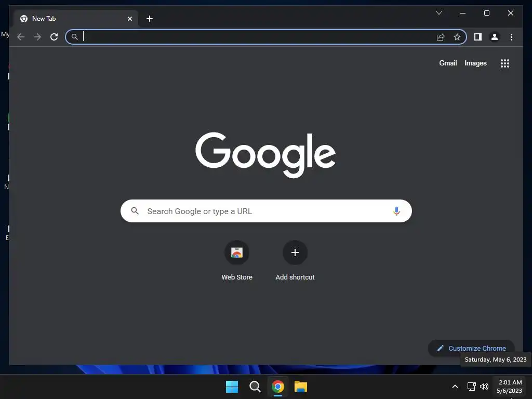Maximize the Chrome window
Image resolution: width=532 pixels, height=399 pixels.
coord(486,13)
